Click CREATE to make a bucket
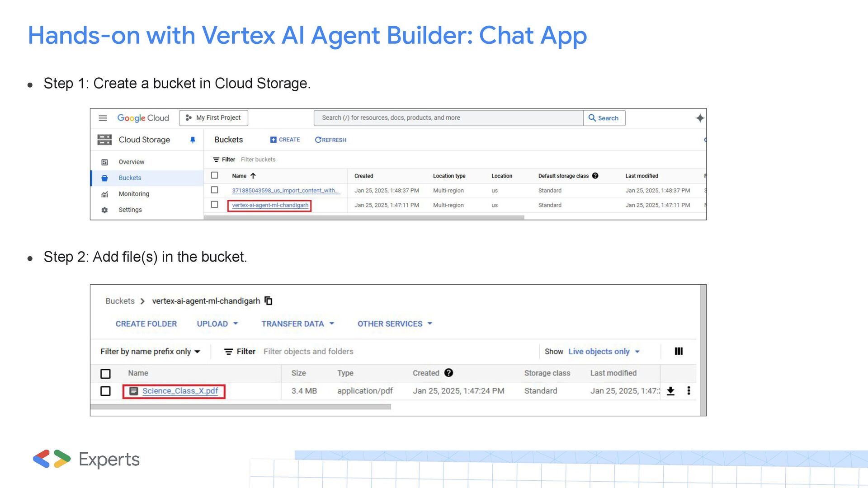This screenshot has width=868, height=488. point(285,140)
